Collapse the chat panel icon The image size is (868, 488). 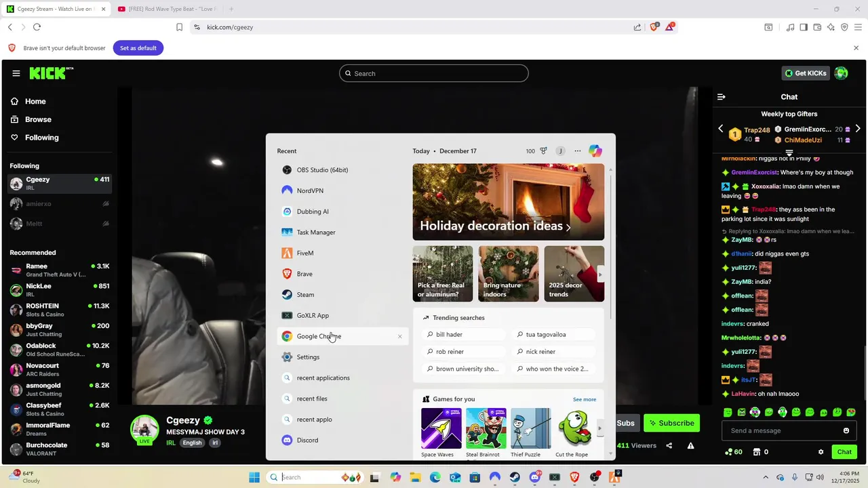coord(722,97)
